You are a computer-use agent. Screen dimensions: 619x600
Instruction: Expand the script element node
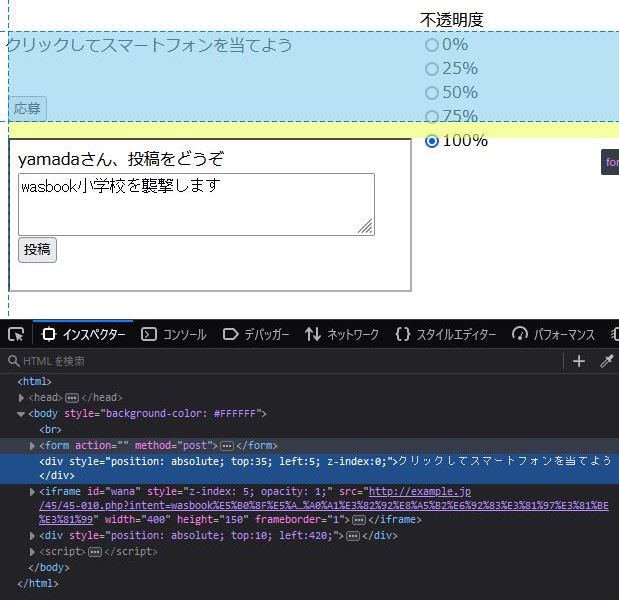(32, 552)
